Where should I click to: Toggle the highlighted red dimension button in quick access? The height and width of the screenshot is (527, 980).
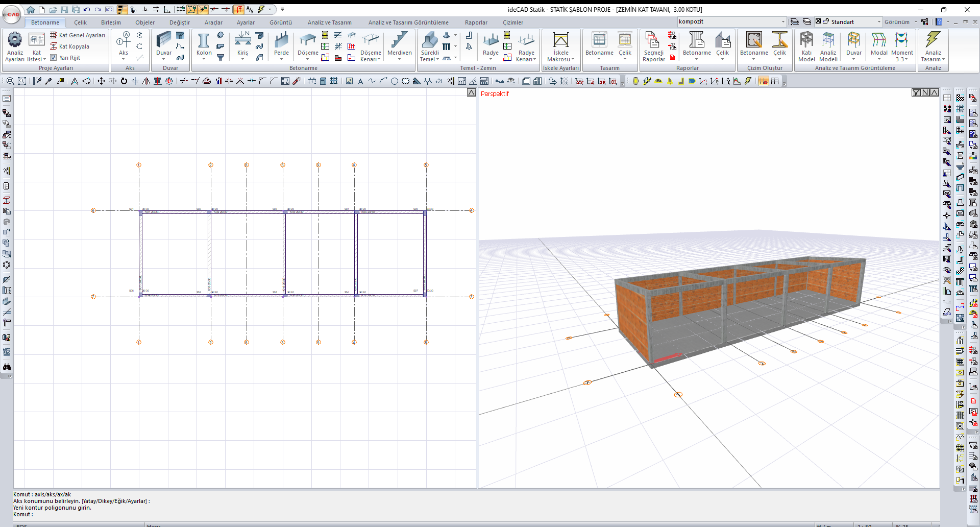(x=239, y=10)
